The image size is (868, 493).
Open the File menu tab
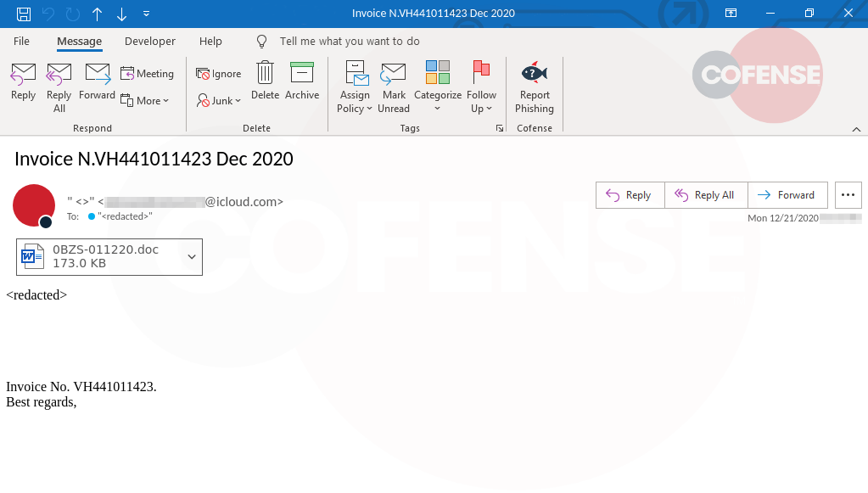tap(21, 41)
